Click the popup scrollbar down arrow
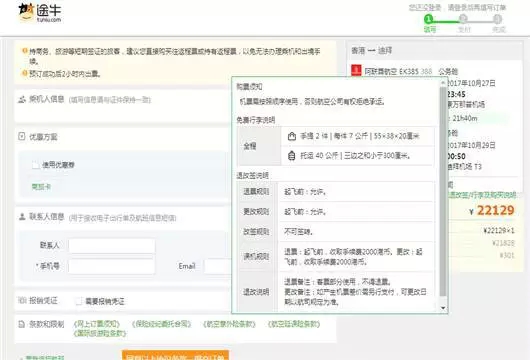 coord(443,308)
